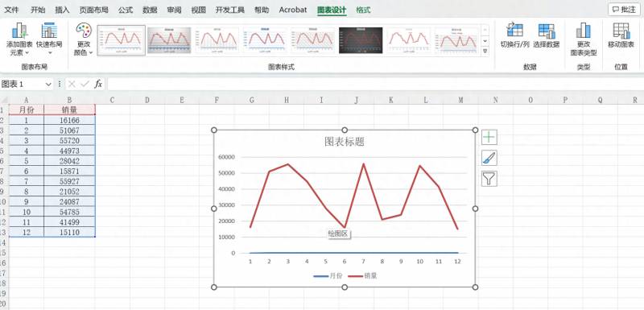Select header cell 销量 in B1

click(x=69, y=110)
